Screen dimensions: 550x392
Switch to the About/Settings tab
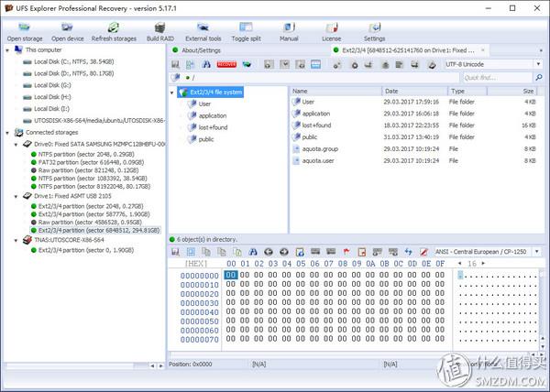[x=205, y=49]
